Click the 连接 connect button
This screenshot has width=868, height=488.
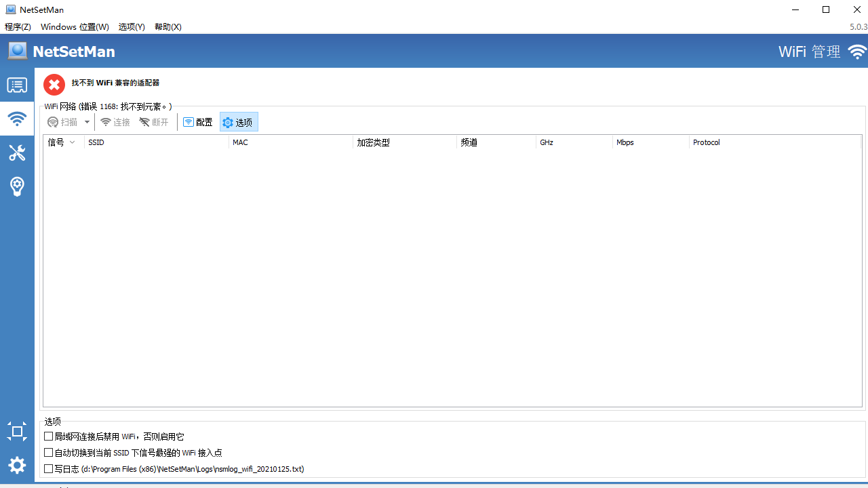point(115,122)
